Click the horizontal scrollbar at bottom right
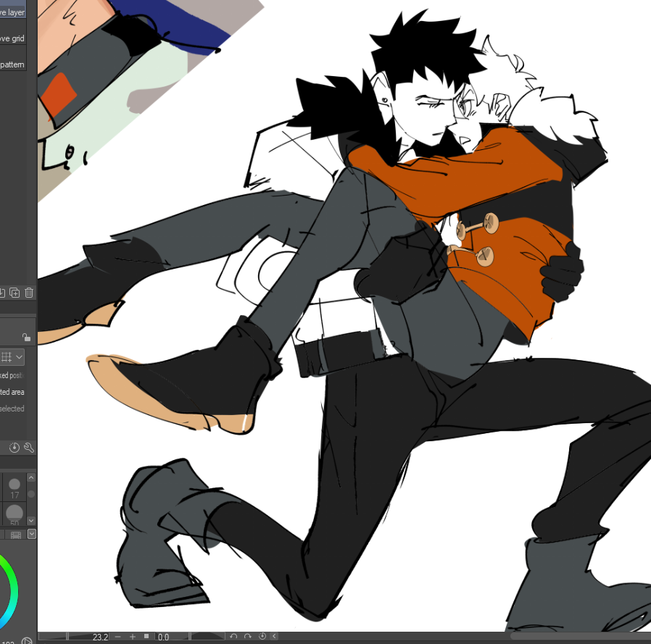Viewport: 651px width, 644px height. click(581, 637)
